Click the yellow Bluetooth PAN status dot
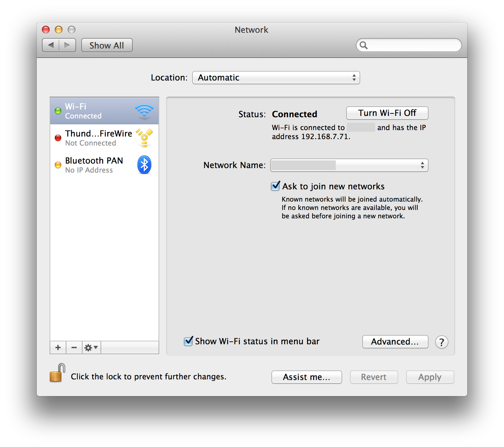Screen dimensions: 504x447 pyautogui.click(x=58, y=165)
